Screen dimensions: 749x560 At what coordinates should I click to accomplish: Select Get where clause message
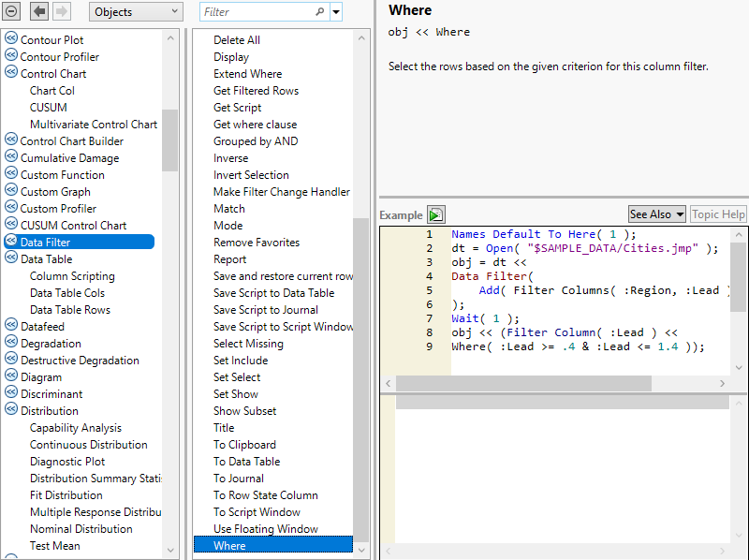point(255,125)
